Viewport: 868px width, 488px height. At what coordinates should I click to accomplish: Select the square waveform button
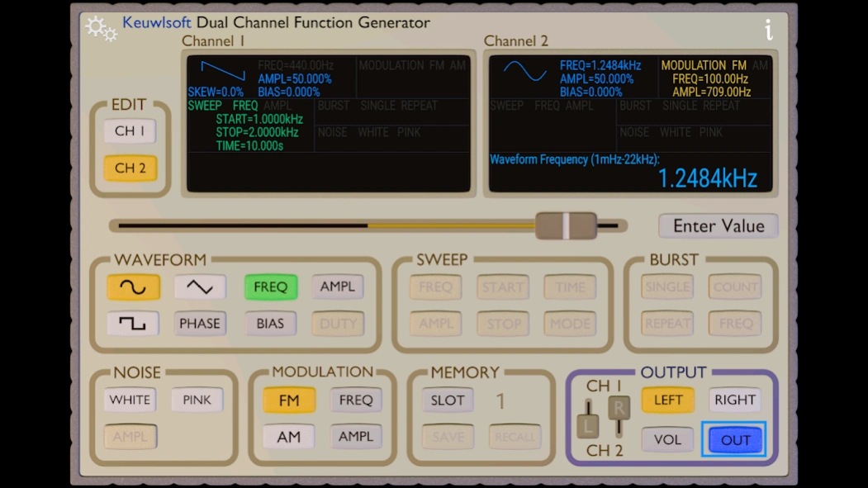pos(133,324)
